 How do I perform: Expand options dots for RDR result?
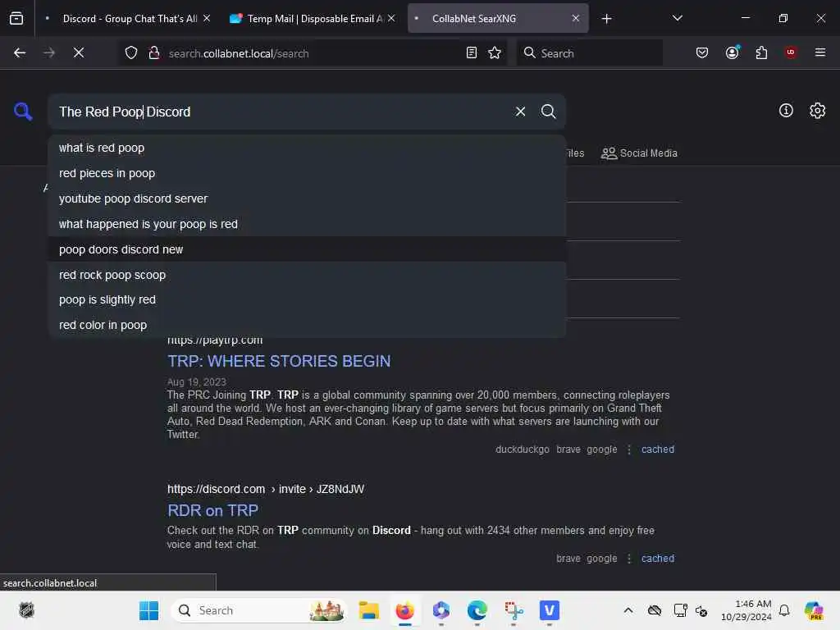tap(629, 558)
